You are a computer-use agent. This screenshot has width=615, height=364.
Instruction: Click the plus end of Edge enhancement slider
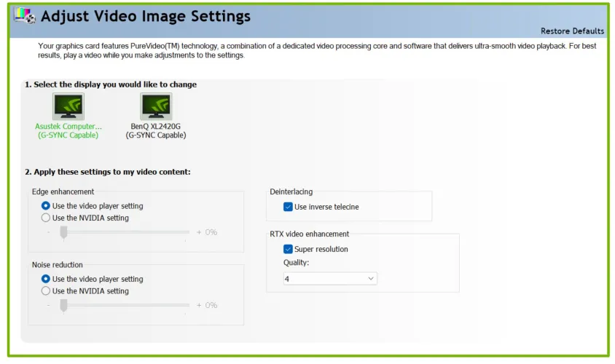pos(199,232)
